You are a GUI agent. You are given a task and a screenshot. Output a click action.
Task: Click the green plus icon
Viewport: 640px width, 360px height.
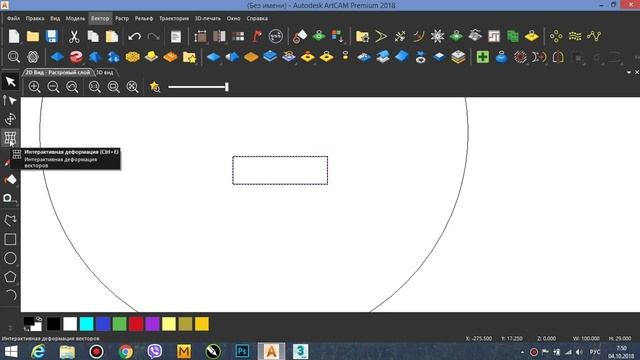click(x=482, y=57)
